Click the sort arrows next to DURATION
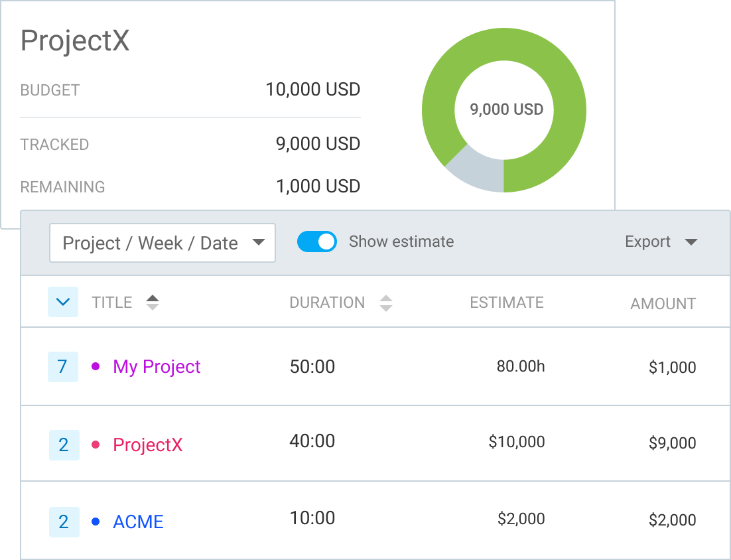Image resolution: width=731 pixels, height=560 pixels. coord(387,302)
